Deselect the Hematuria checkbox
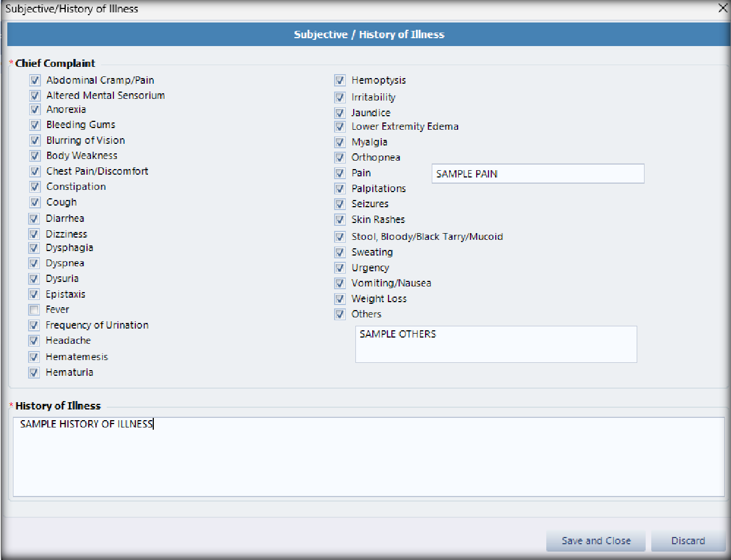 [34, 372]
